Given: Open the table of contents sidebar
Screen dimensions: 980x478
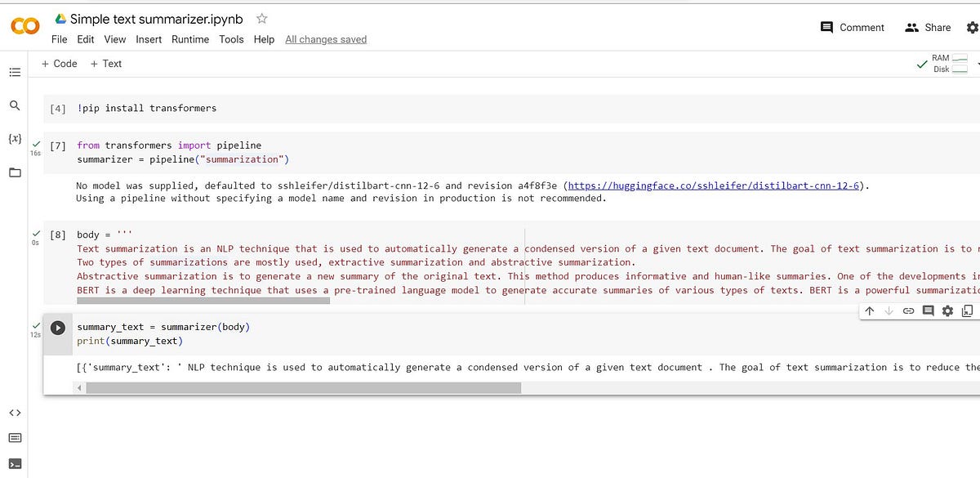Looking at the screenshot, I should tap(15, 72).
